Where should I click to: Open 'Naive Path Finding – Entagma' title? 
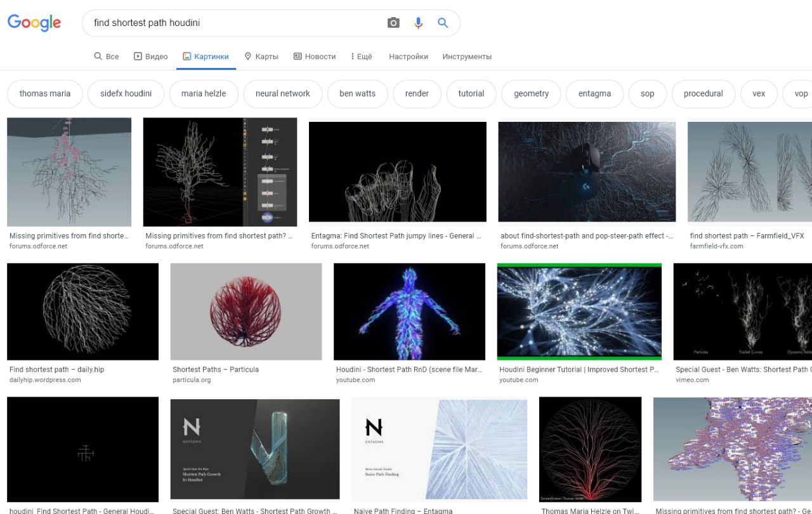click(403, 511)
